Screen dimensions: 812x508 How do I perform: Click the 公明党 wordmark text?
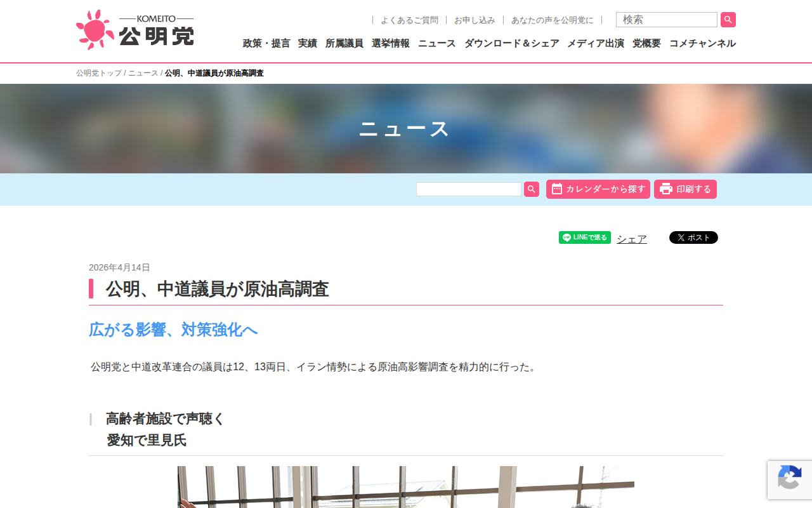click(156, 36)
